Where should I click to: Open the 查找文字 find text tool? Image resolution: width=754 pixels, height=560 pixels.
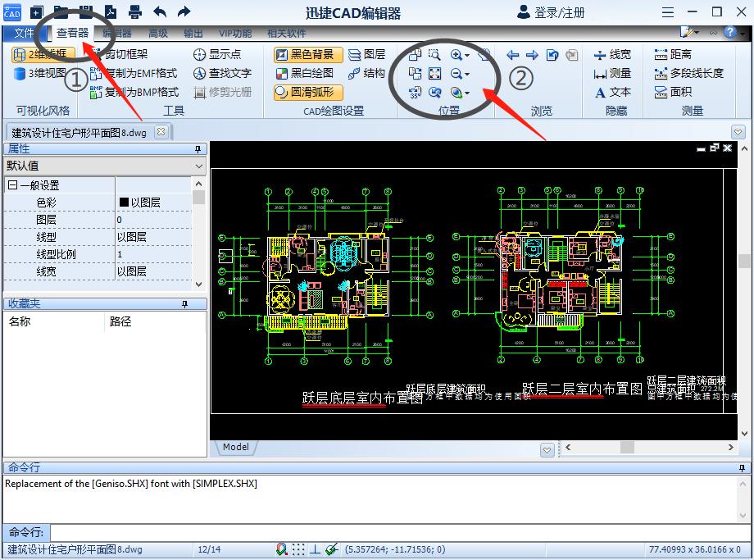[x=223, y=75]
